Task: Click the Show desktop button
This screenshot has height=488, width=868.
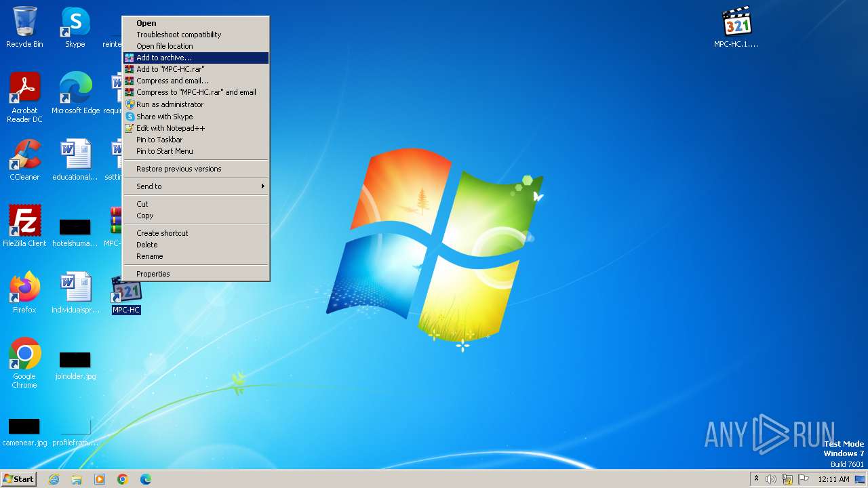Action: (861, 479)
